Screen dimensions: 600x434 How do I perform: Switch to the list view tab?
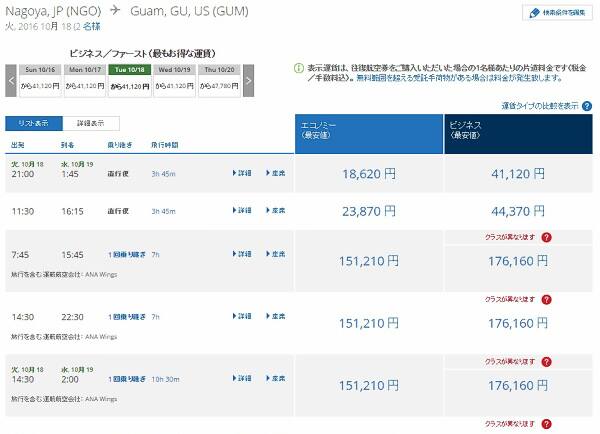coord(34,123)
